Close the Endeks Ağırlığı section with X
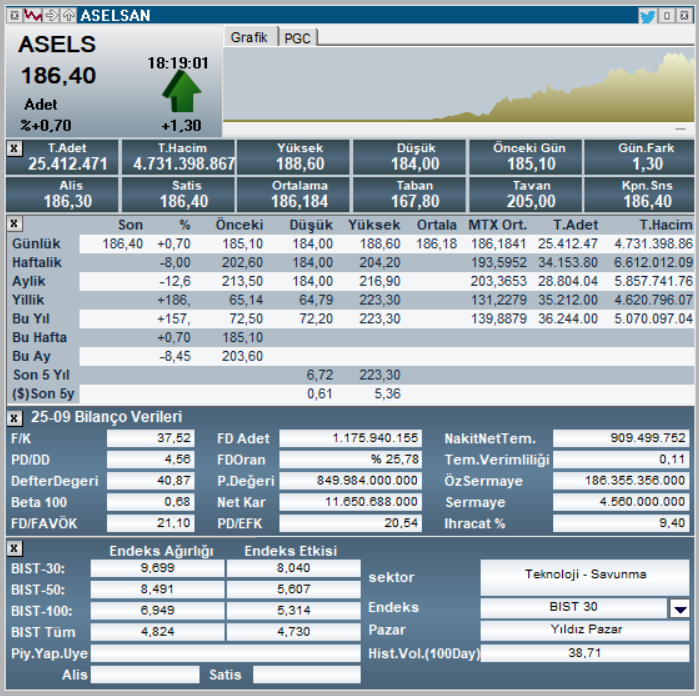The height and width of the screenshot is (696, 699). click(x=14, y=549)
